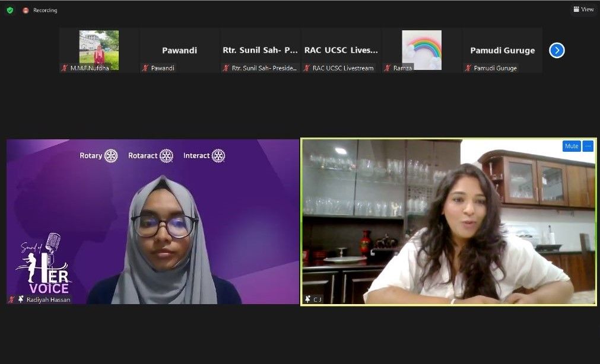Screen dimensions: 600x364
Task: Click the green encryption shield icon
Action: point(10,10)
